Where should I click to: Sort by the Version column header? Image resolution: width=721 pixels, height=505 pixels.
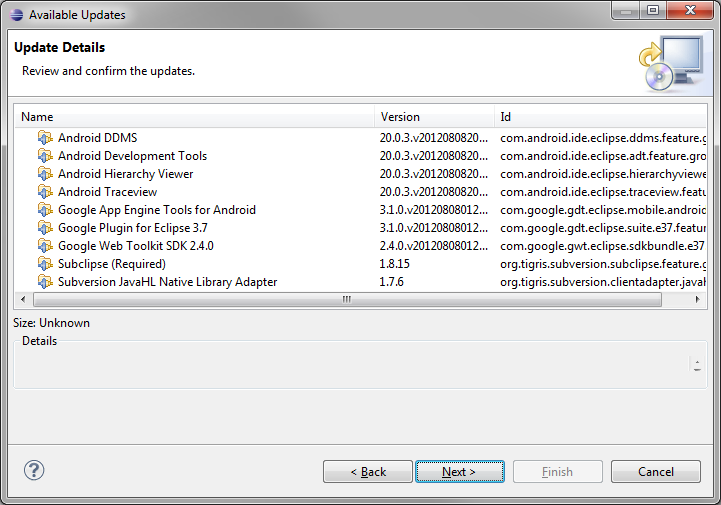435,116
